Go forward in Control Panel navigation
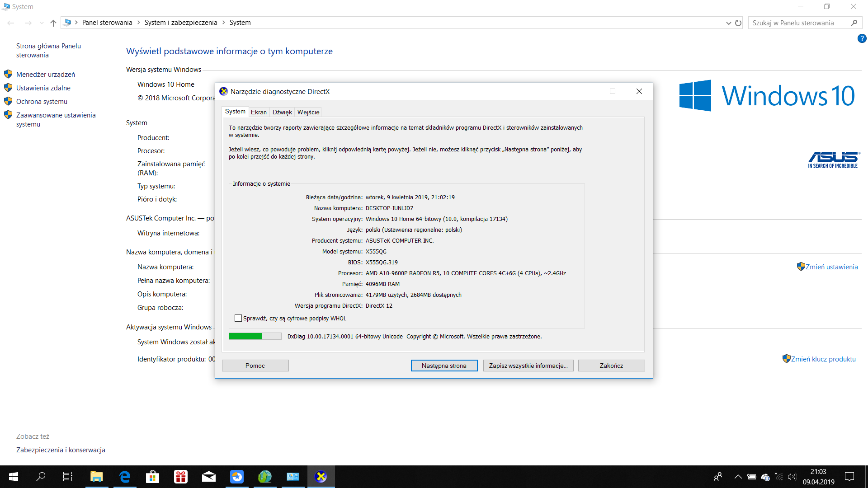This screenshot has width=868, height=488. click(x=28, y=23)
